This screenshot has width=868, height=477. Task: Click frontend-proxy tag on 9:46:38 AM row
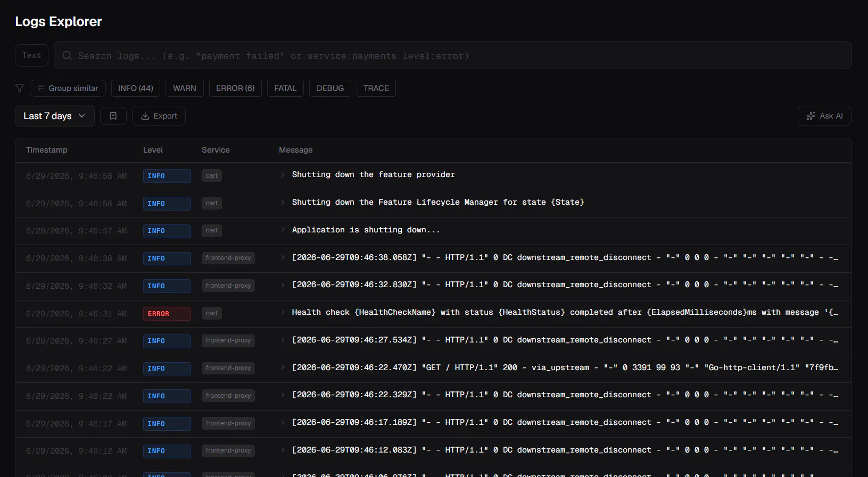[228, 258]
